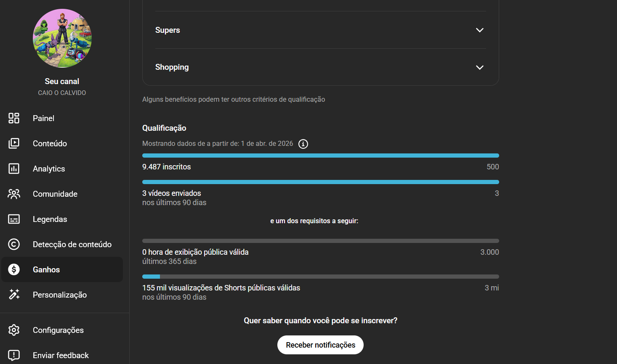Screen dimensions: 617x364
Task: Click the Configurações gear icon
Action: pyautogui.click(x=14, y=330)
